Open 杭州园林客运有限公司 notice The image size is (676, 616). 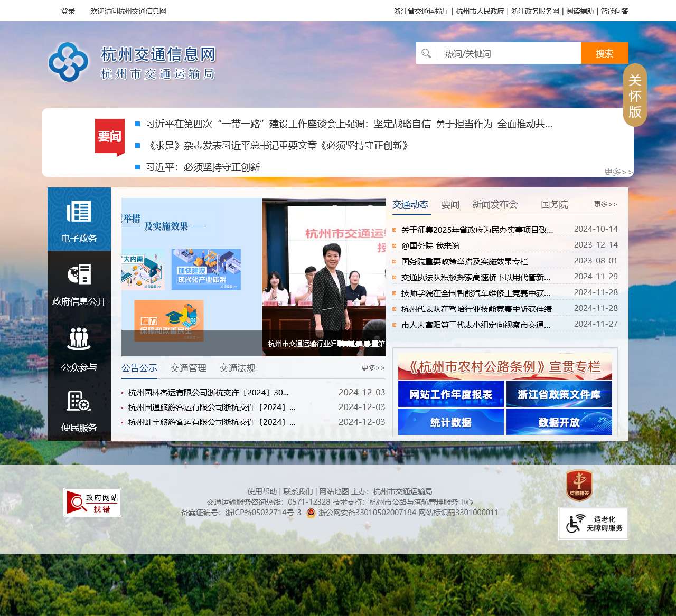(209, 392)
